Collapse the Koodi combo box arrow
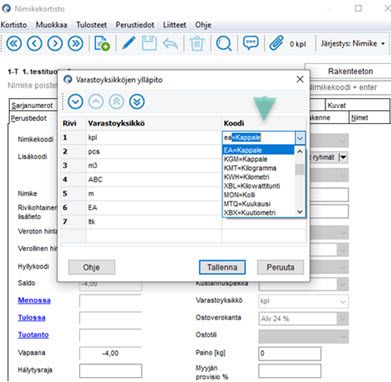Viewport: 391px width, 382px height. (300, 138)
